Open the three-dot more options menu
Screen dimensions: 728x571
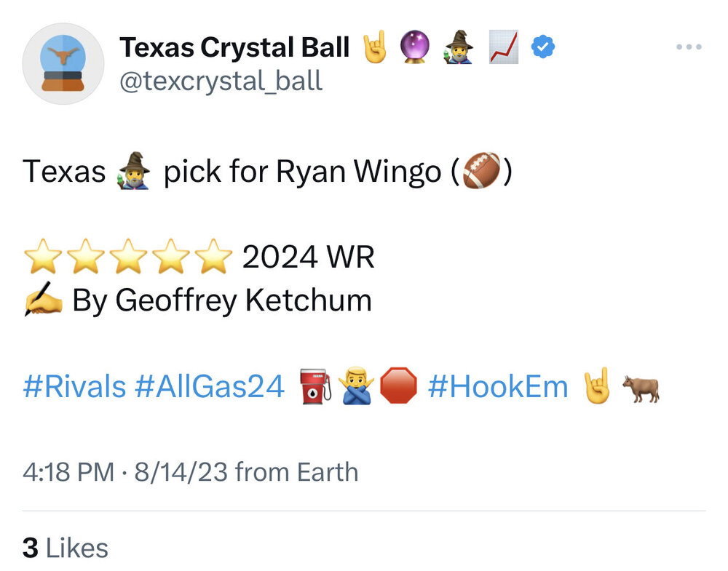click(688, 48)
